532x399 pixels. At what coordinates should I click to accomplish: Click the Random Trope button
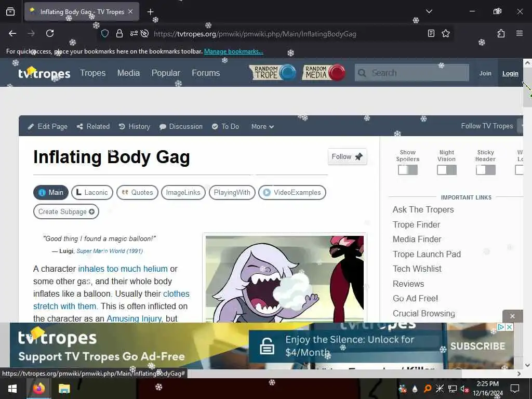tap(273, 73)
